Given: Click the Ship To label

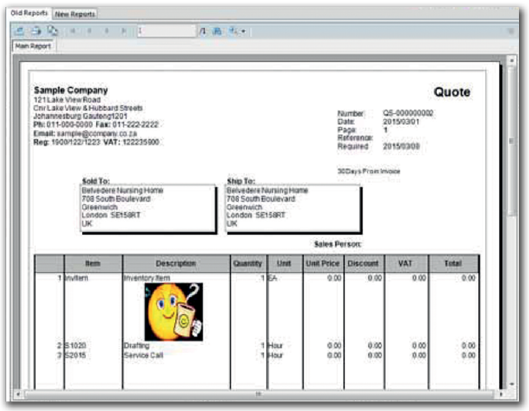Looking at the screenshot, I should (x=241, y=181).
